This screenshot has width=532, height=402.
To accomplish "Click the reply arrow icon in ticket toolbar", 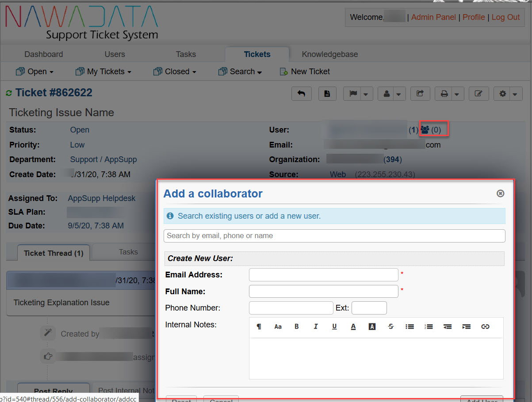I will [302, 94].
